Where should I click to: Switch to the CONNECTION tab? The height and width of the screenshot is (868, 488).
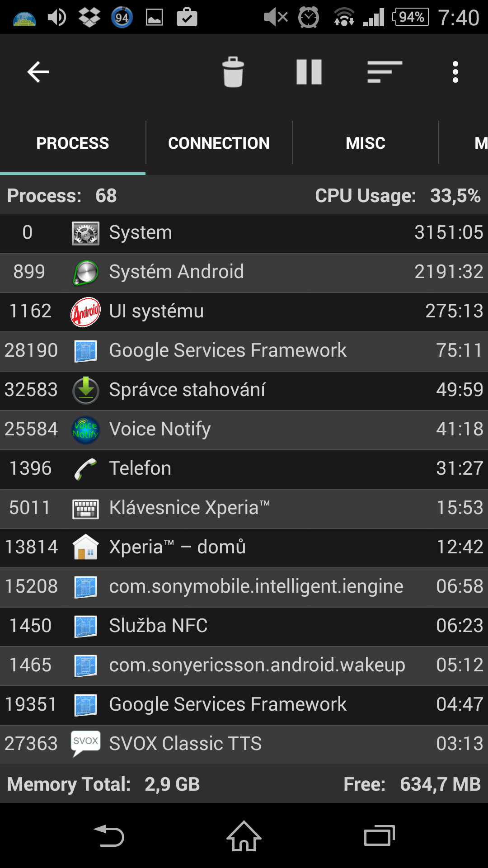click(x=219, y=143)
